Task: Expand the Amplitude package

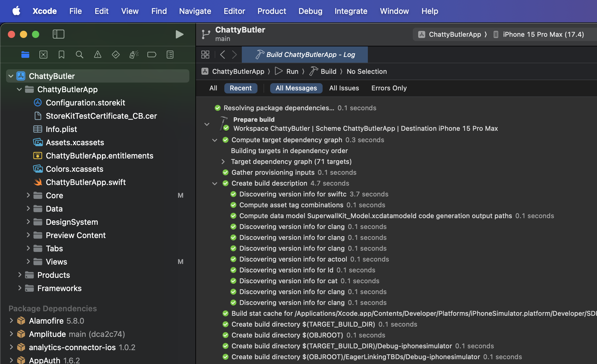Action: 11,334
